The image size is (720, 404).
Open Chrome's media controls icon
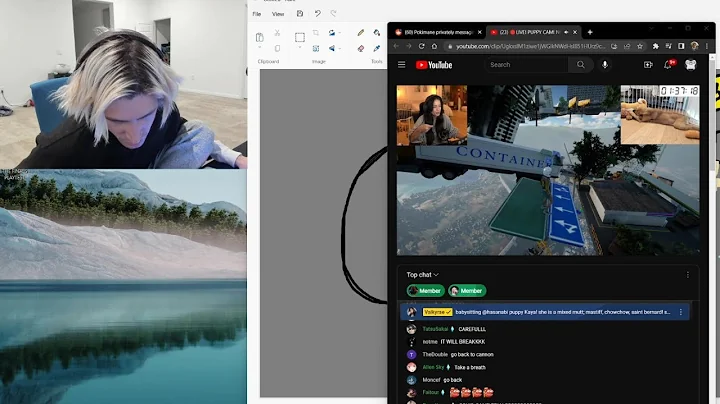[669, 46]
